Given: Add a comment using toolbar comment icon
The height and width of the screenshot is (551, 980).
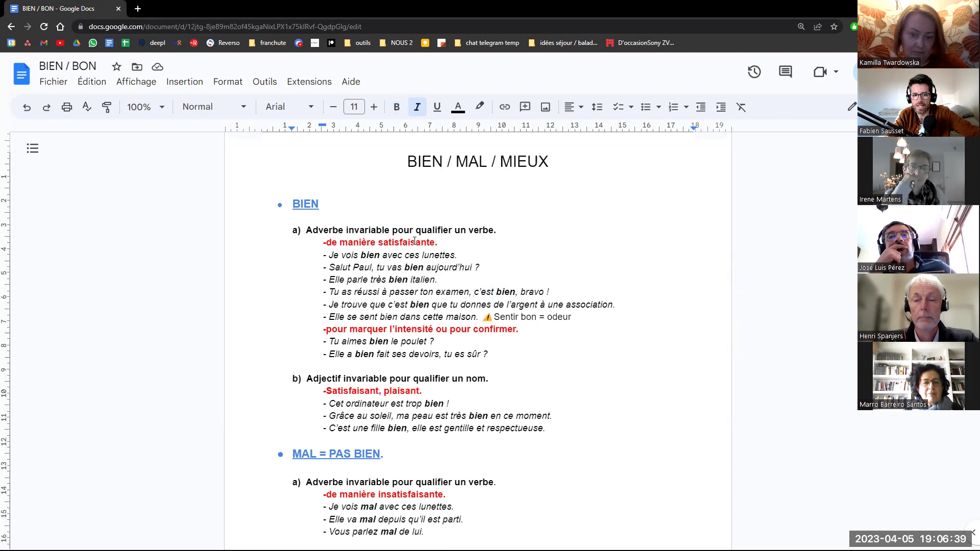Looking at the screenshot, I should point(525,107).
